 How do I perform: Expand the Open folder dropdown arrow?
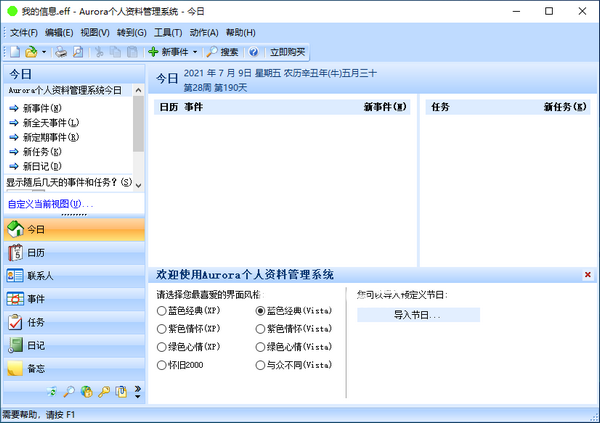pos(44,52)
